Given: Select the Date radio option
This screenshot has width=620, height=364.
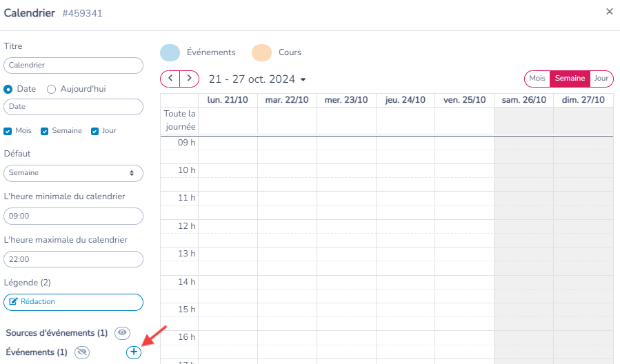Looking at the screenshot, I should [8, 90].
